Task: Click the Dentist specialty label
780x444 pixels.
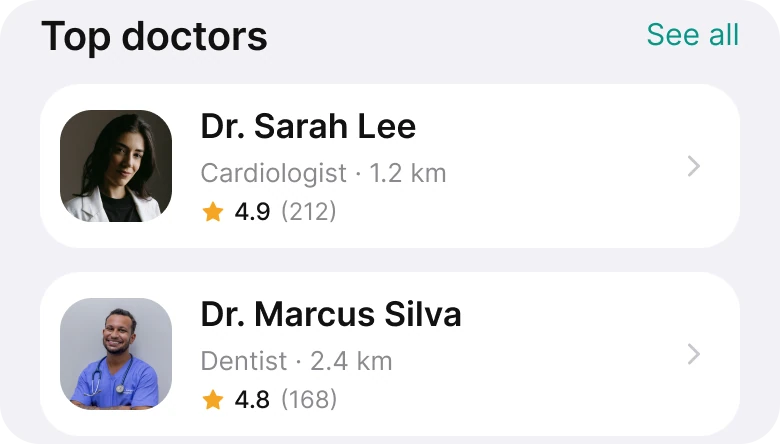Action: pos(244,361)
